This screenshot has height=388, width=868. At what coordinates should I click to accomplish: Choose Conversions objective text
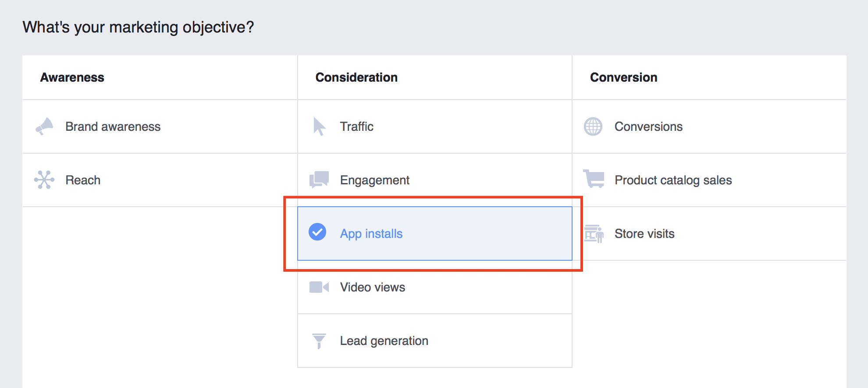[x=648, y=126]
